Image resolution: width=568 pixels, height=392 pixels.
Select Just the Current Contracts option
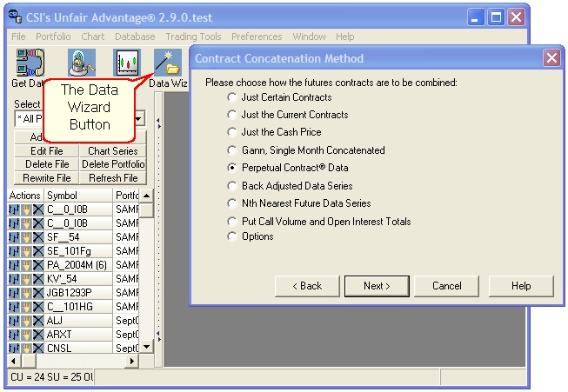pos(232,115)
